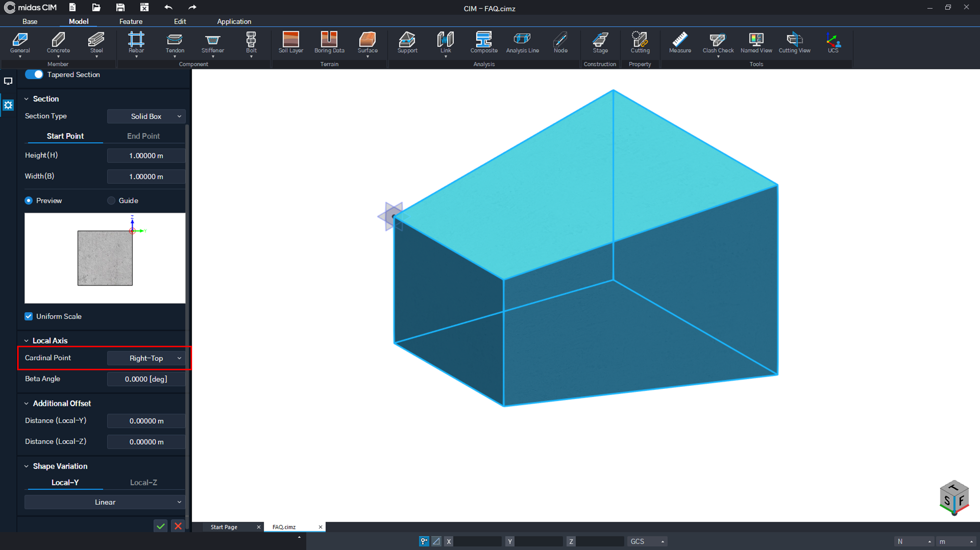Screen dimensions: 980x550
Task: Open the Named View tool
Action: (x=756, y=43)
